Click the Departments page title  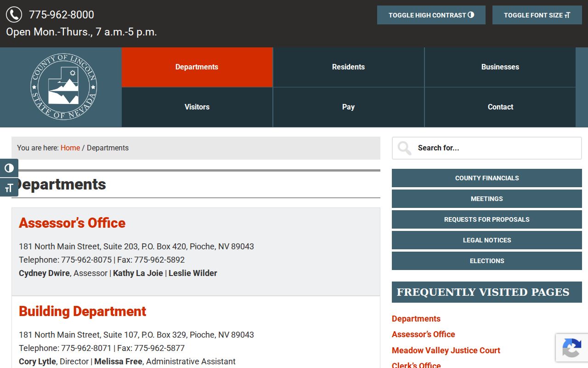pos(60,184)
